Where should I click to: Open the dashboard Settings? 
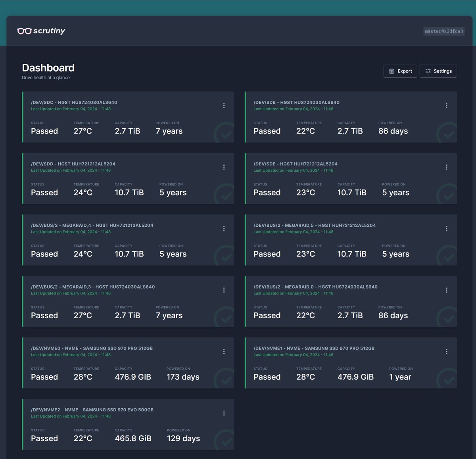point(438,71)
